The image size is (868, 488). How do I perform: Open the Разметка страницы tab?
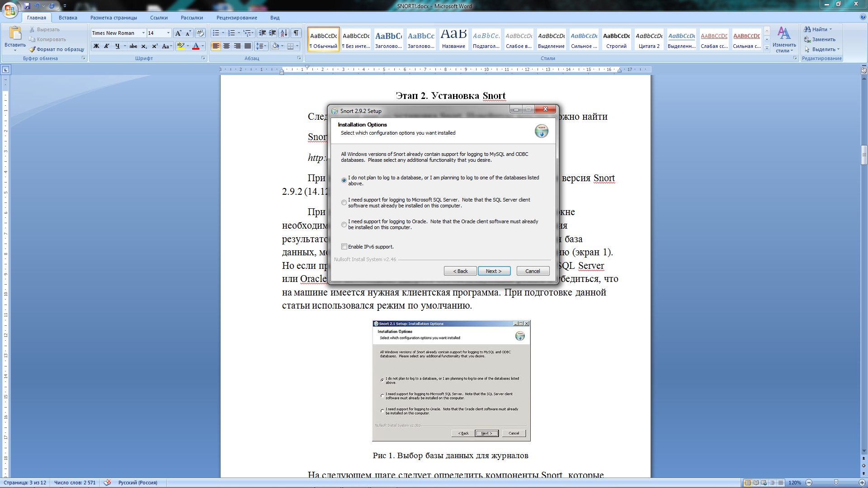coord(113,18)
